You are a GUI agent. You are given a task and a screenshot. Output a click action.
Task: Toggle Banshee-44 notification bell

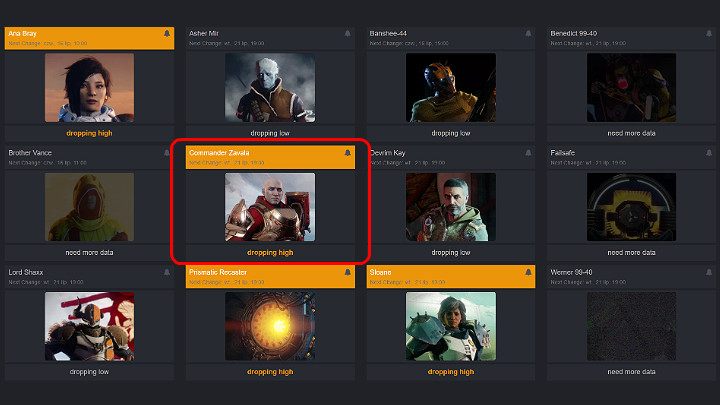pos(528,34)
